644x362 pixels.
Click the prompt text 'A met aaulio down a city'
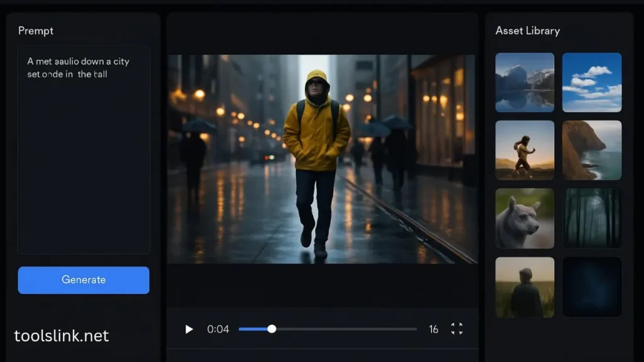tap(78, 62)
